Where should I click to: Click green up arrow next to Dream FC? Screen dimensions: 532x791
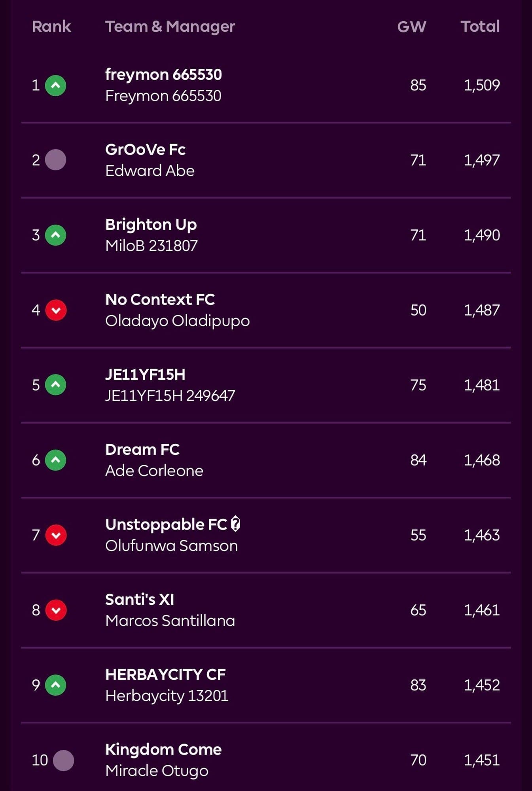tap(55, 460)
